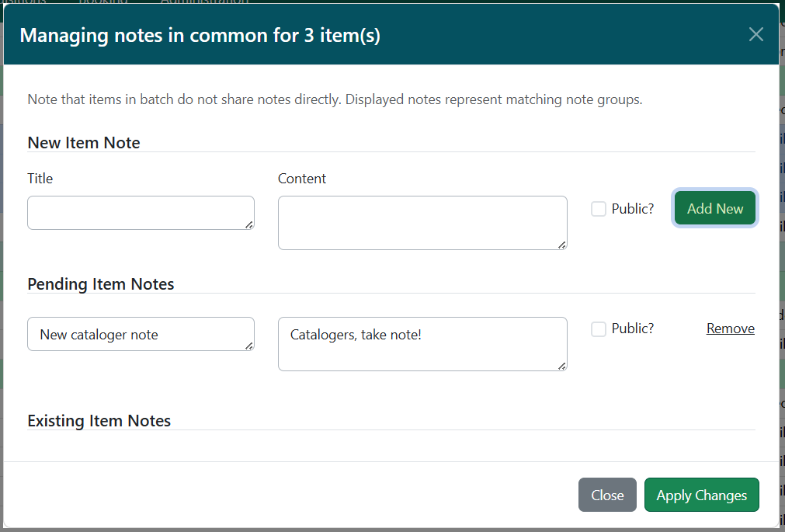Click the Title field under New Item Note
The width and height of the screenshot is (785, 532).
tap(141, 212)
